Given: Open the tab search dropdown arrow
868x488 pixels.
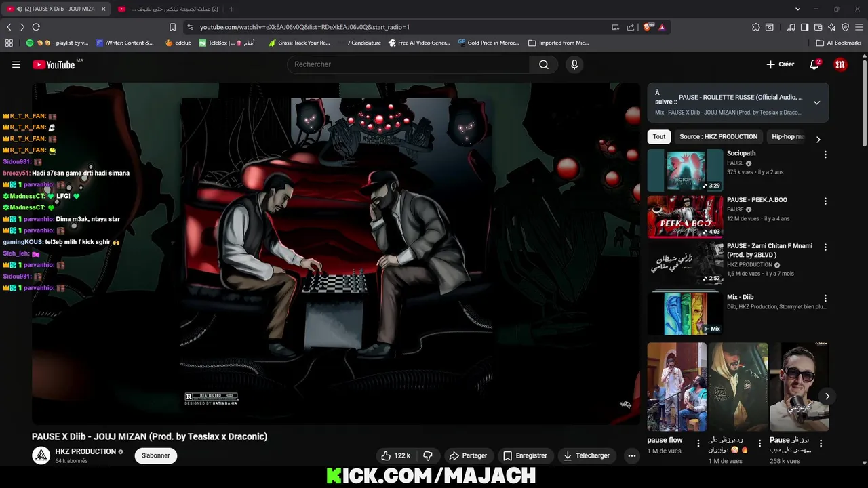Looking at the screenshot, I should 797,9.
